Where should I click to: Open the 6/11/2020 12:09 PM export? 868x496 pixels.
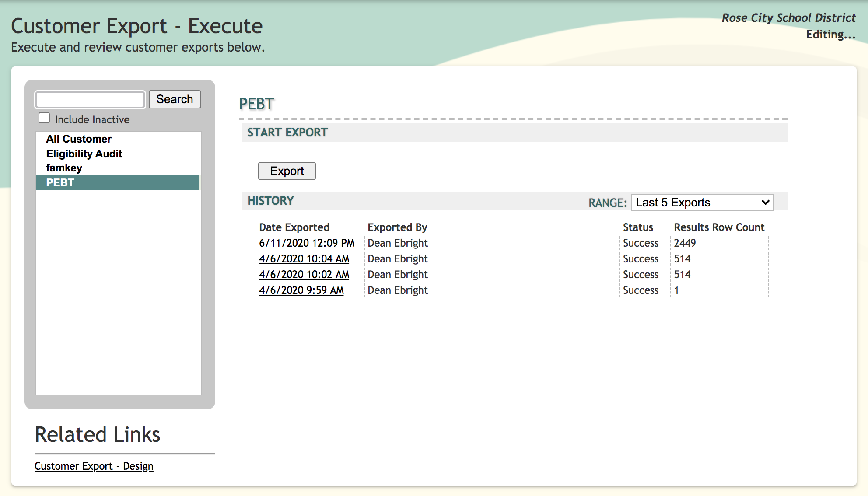pyautogui.click(x=306, y=243)
